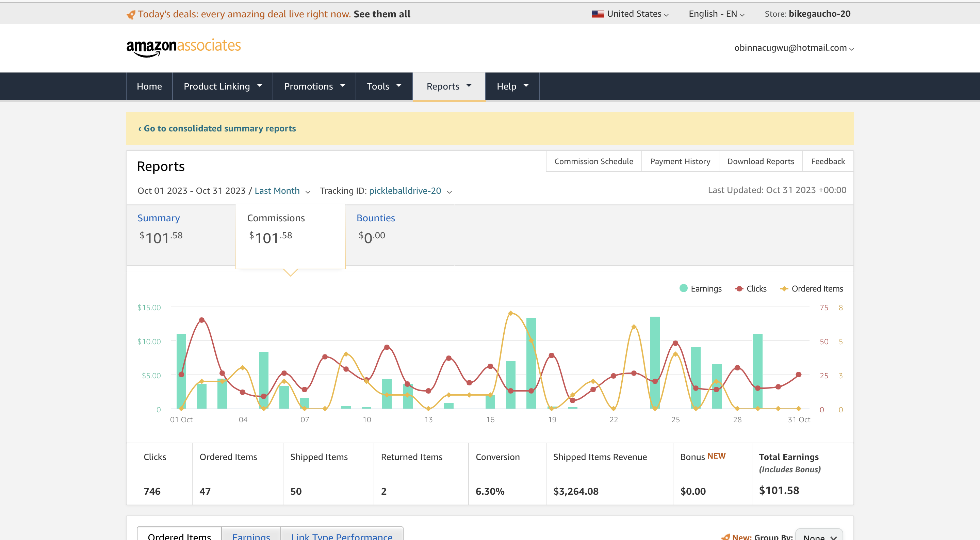Click the Feedback button
The height and width of the screenshot is (540, 980).
828,161
